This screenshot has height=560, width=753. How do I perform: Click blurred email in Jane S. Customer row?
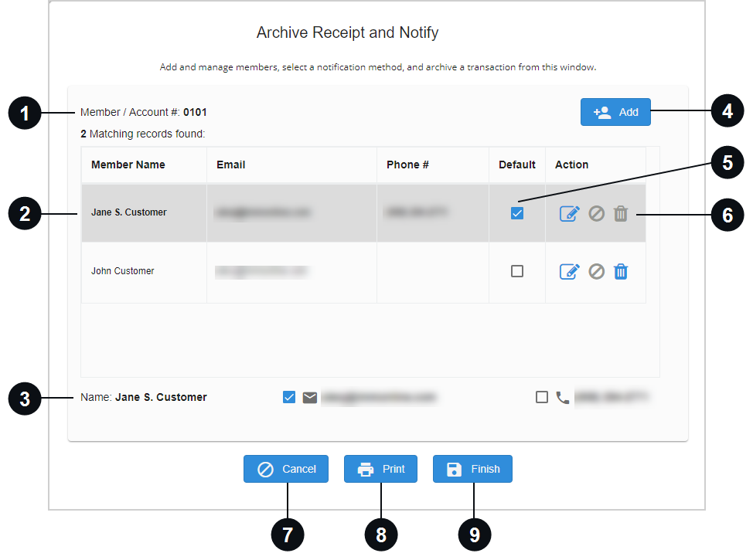263,212
